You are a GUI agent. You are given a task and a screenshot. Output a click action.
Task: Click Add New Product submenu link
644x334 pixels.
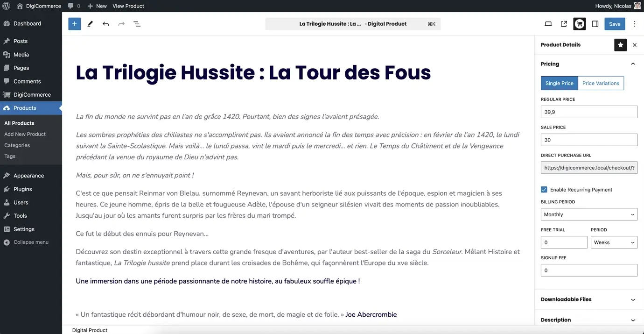(25, 134)
